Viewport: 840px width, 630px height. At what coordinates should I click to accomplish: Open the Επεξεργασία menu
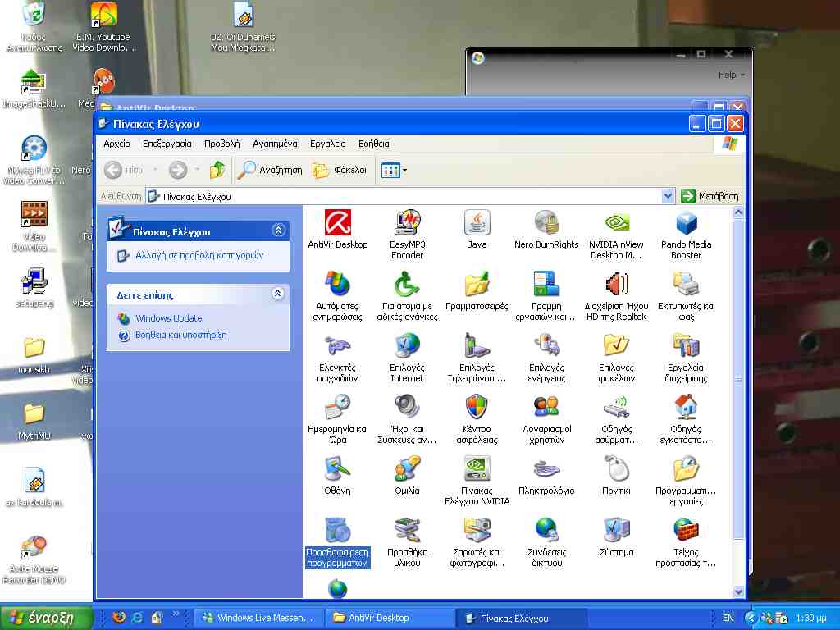click(x=167, y=144)
